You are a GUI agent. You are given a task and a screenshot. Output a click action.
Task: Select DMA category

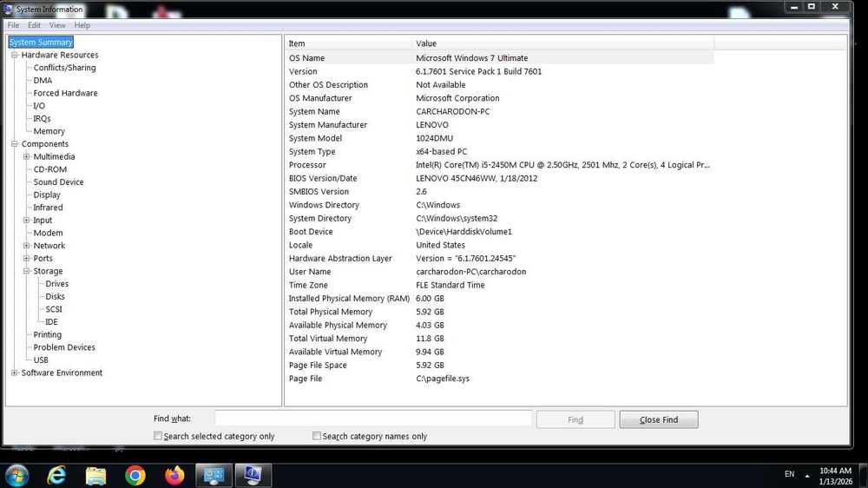43,80
